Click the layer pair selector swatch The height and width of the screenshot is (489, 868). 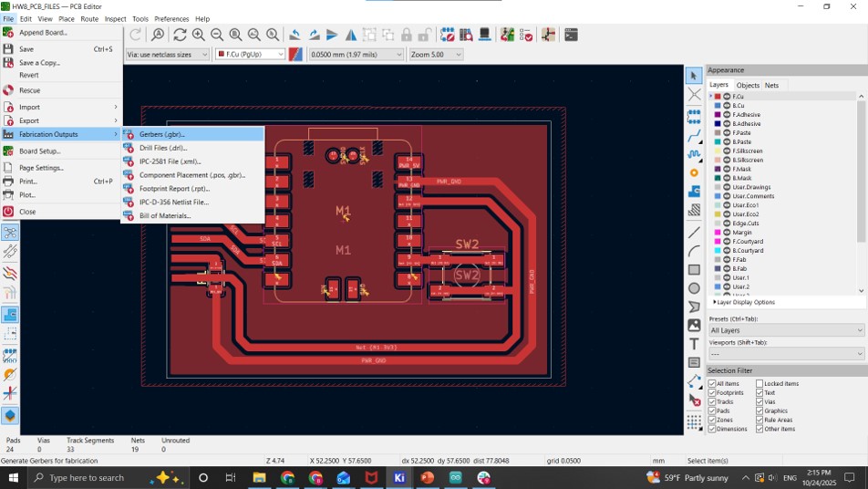[x=295, y=54]
